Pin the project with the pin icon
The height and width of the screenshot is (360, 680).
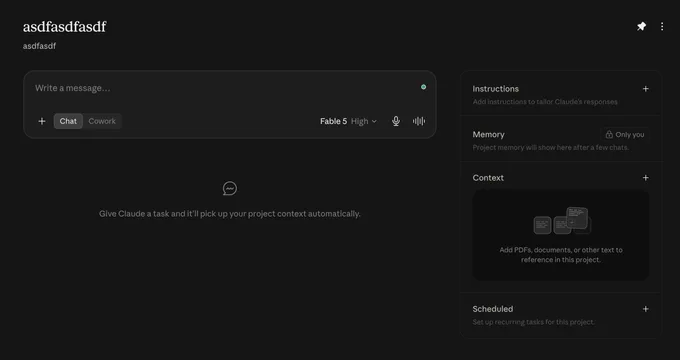[641, 26]
